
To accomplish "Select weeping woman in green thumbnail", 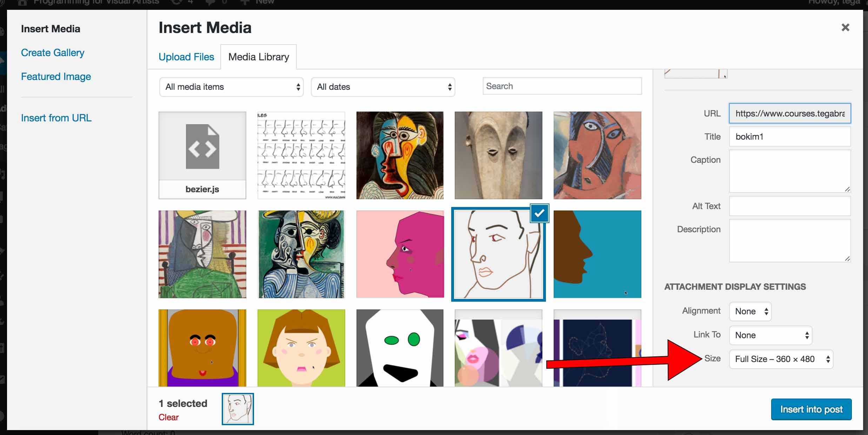I will pyautogui.click(x=202, y=254).
